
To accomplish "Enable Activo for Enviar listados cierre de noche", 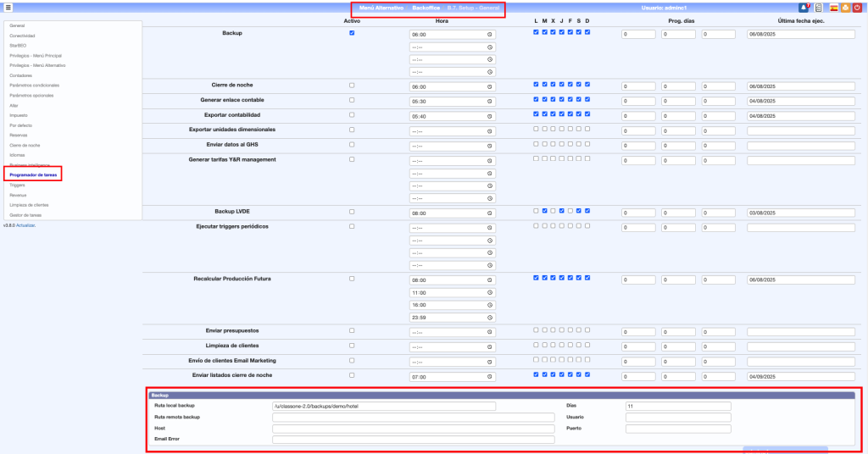I will tap(352, 374).
